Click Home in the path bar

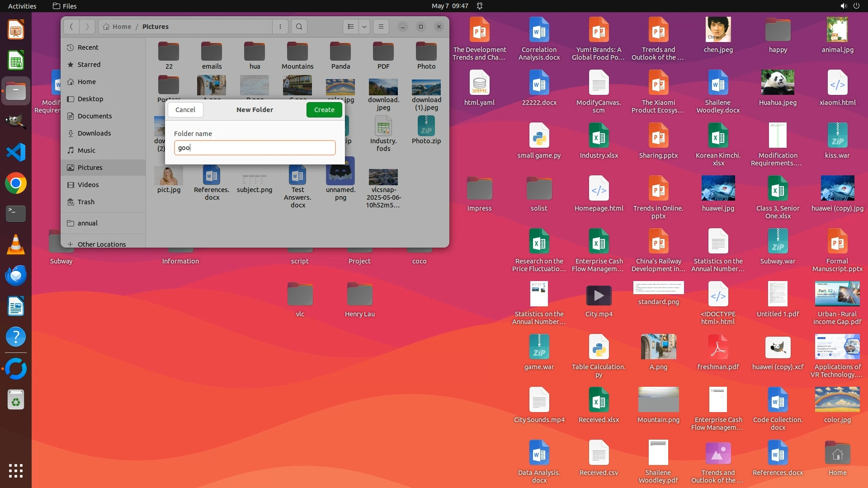(x=117, y=27)
